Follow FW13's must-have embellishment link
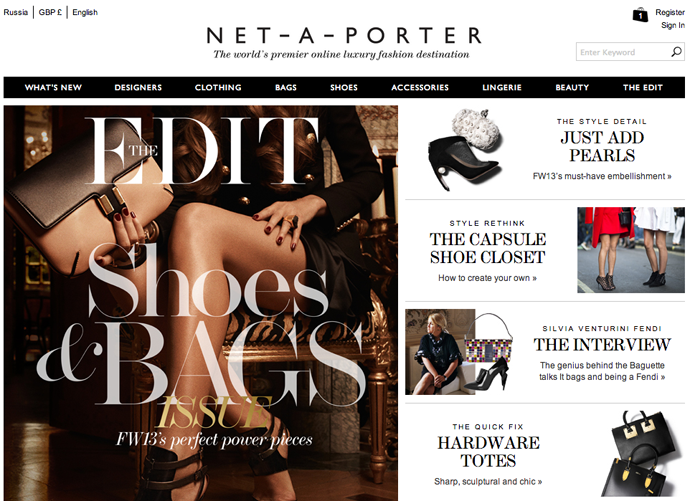Screen dimensions: 690x501 coord(602,176)
